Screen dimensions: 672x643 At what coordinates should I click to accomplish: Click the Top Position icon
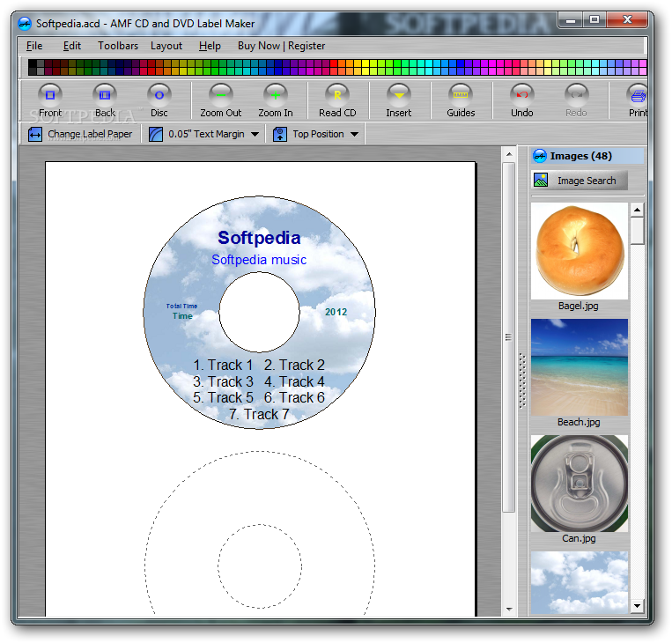click(280, 134)
